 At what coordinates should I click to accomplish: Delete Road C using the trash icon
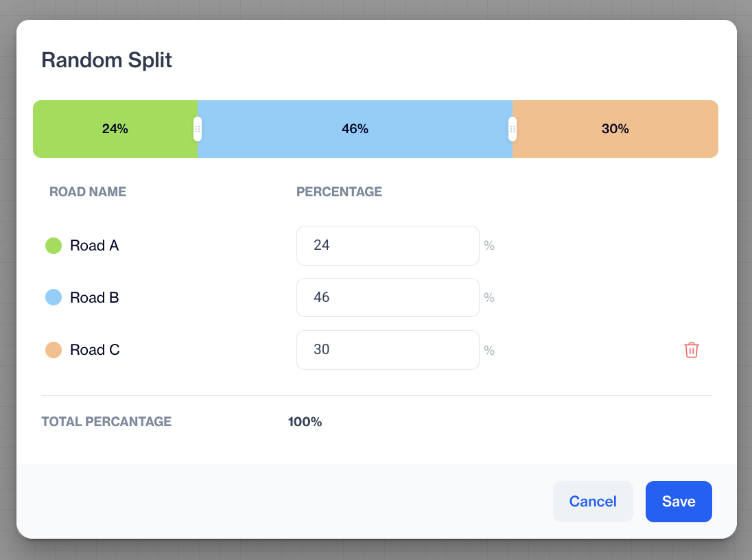[x=692, y=350]
